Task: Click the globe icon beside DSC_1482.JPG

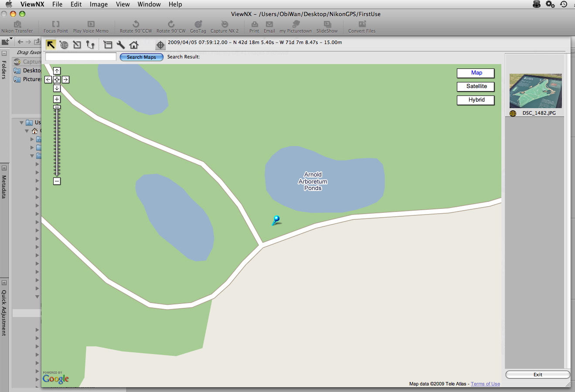Action: click(513, 113)
